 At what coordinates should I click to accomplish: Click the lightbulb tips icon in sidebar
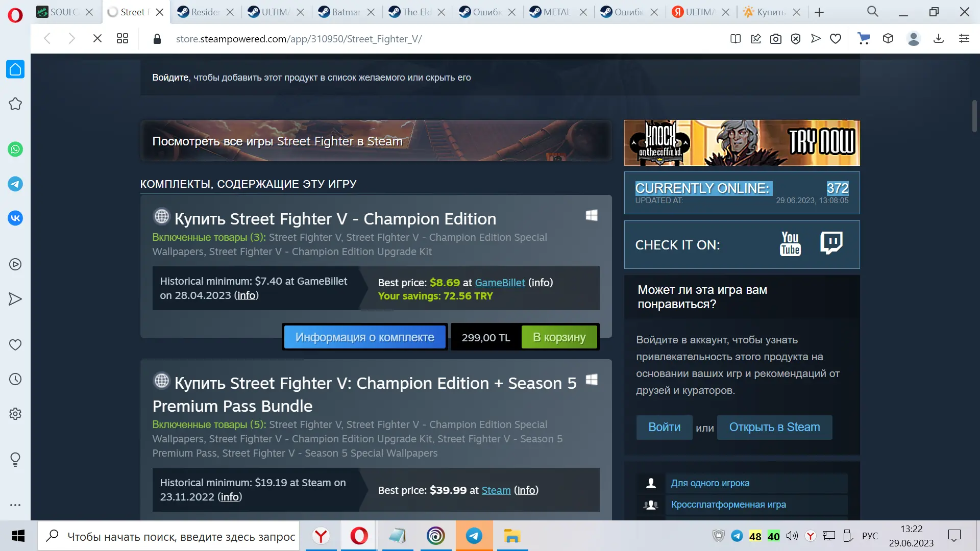(15, 460)
